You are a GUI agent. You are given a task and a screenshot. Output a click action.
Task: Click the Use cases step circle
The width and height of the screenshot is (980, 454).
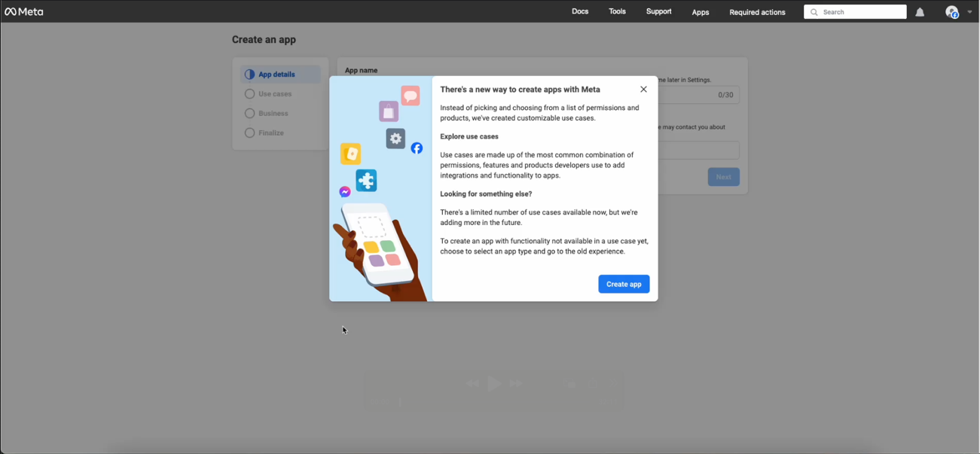[249, 94]
